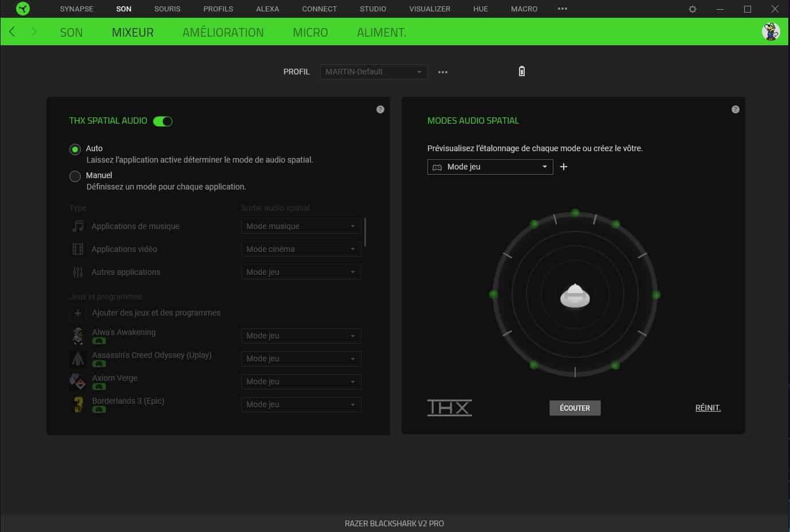The height and width of the screenshot is (532, 790).
Task: Open the SOURIS top menu
Action: tap(167, 9)
